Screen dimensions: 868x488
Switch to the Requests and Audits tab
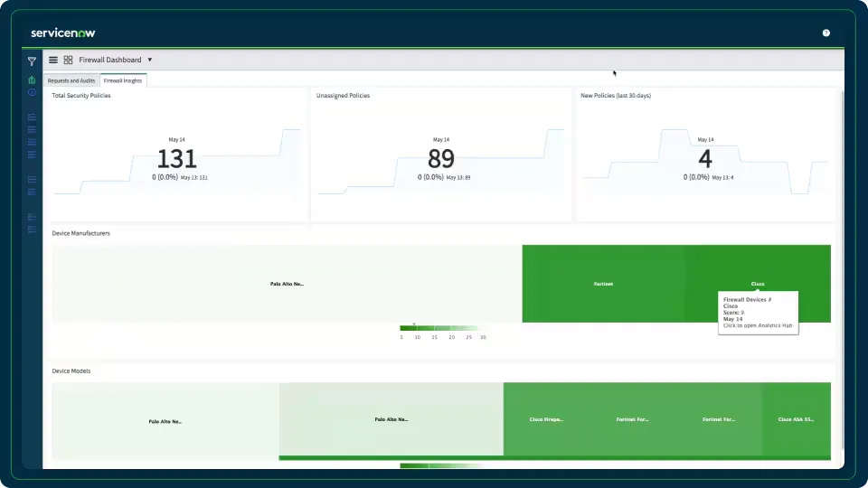tap(71, 80)
